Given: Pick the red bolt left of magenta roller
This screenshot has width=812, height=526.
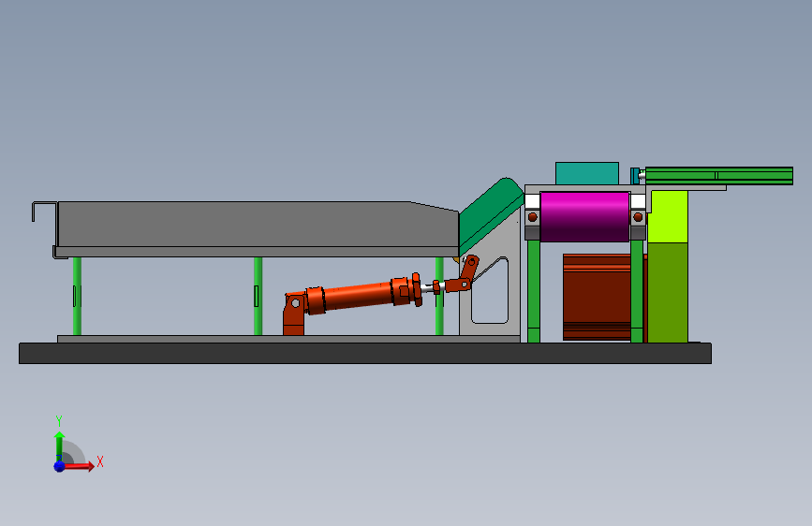Looking at the screenshot, I should click(532, 217).
